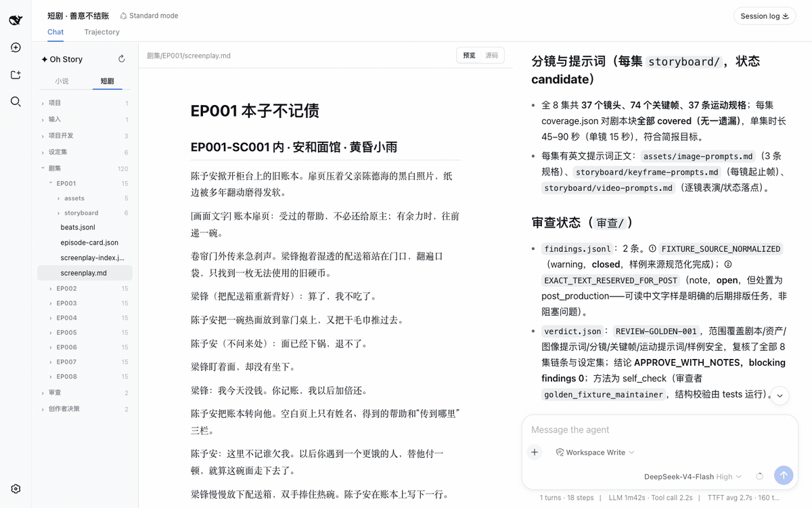Click the FIXTURE_SOURCE_NORMALIZED code label
The height and width of the screenshot is (508, 812).
point(721,249)
